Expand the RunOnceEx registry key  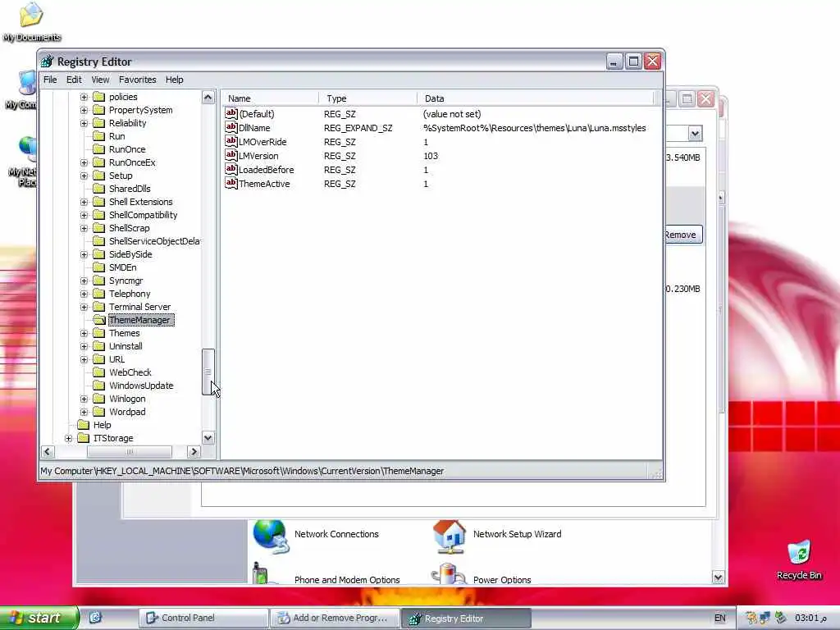point(84,162)
